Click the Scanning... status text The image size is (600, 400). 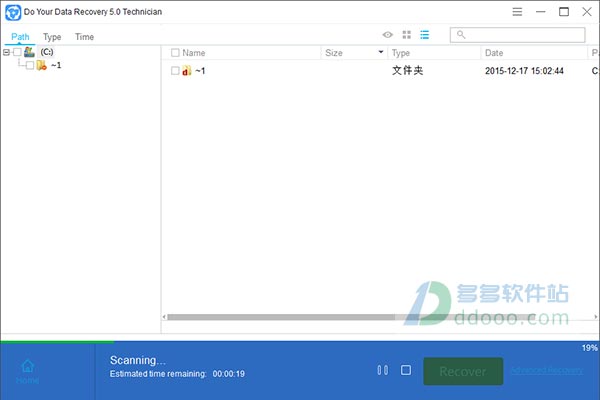[138, 361]
